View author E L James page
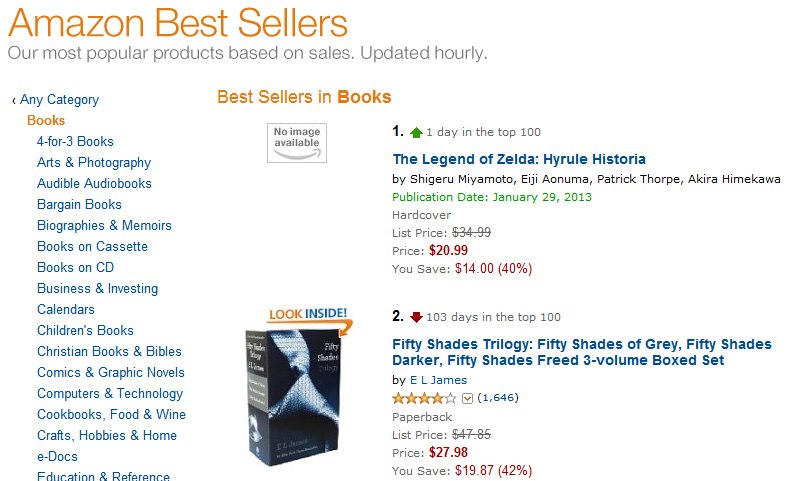 click(438, 380)
